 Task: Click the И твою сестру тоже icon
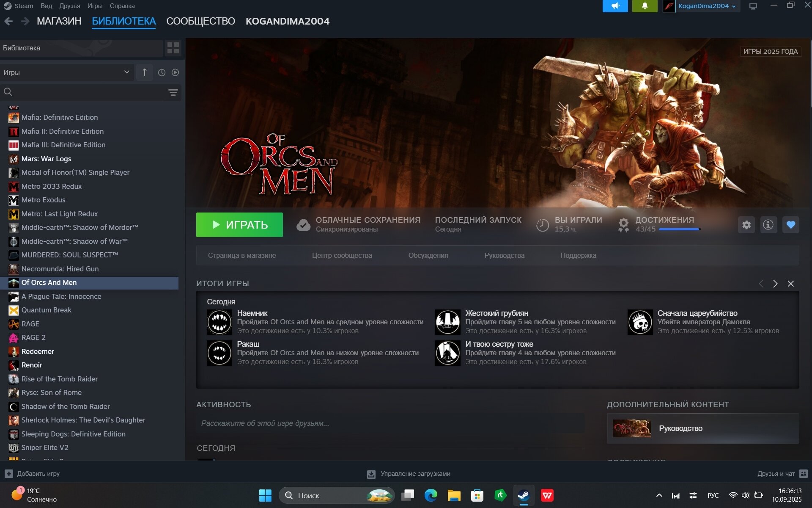point(447,353)
